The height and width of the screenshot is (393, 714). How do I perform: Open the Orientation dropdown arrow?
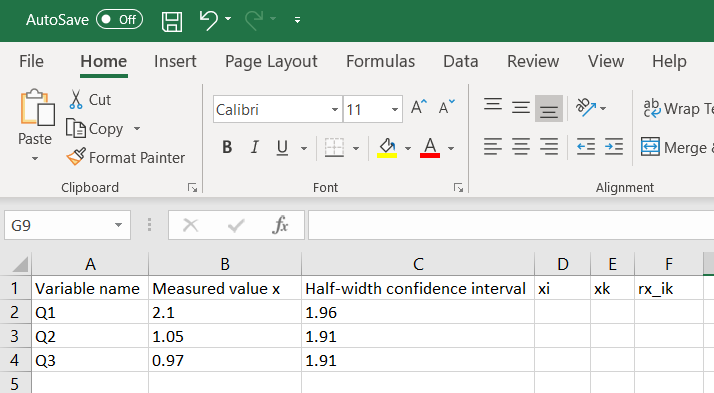click(x=603, y=108)
